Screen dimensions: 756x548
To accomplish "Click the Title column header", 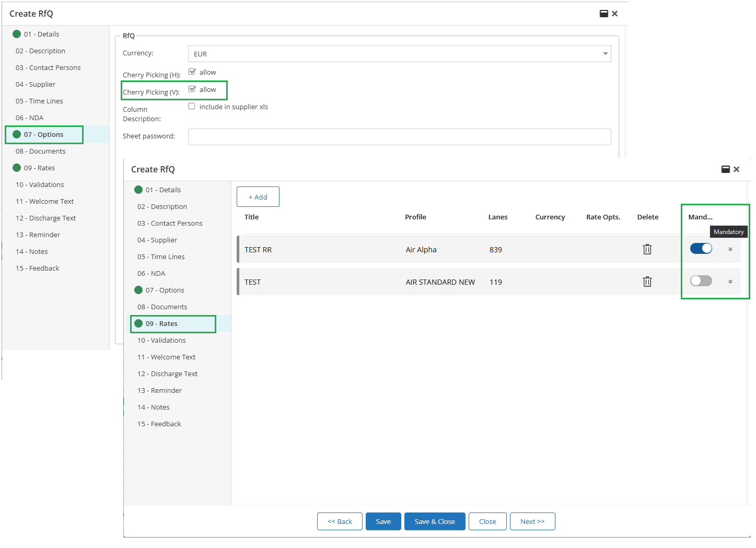I will [251, 217].
